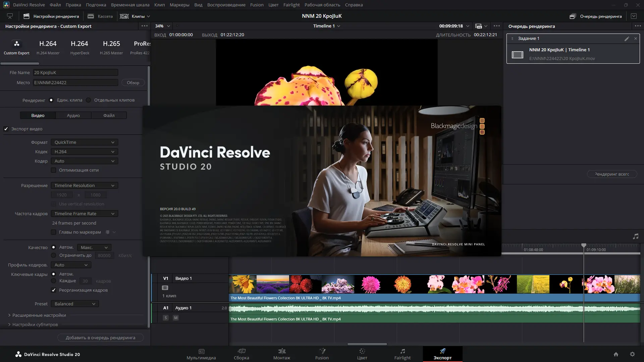
Task: Open project settings gear icon
Action: tap(632, 354)
